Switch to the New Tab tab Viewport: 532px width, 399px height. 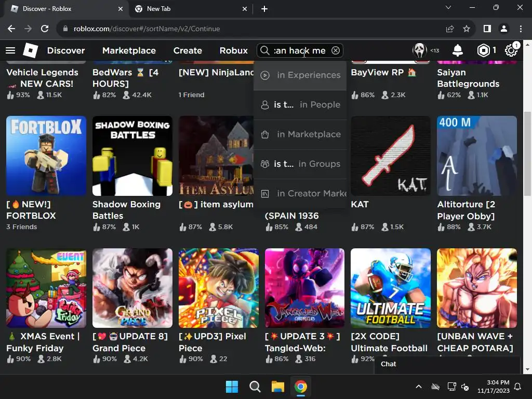coord(190,9)
